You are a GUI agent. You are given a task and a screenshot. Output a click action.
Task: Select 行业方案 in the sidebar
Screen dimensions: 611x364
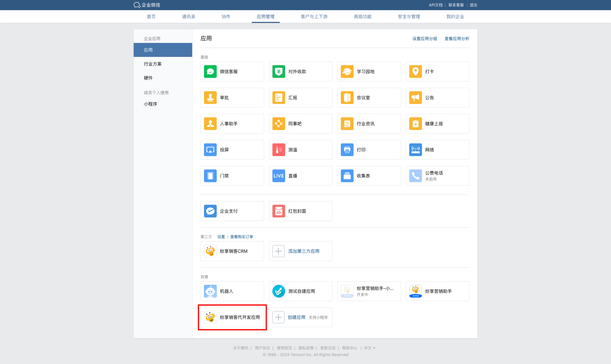point(152,64)
